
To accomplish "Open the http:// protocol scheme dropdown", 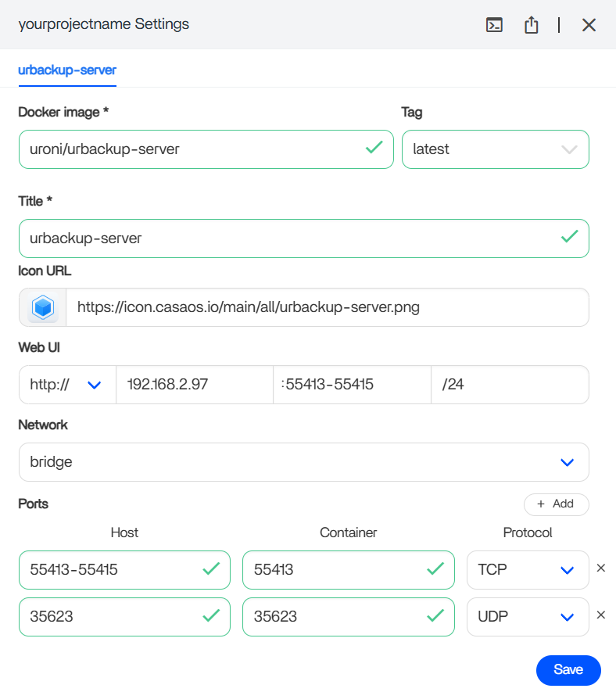I will [x=66, y=385].
